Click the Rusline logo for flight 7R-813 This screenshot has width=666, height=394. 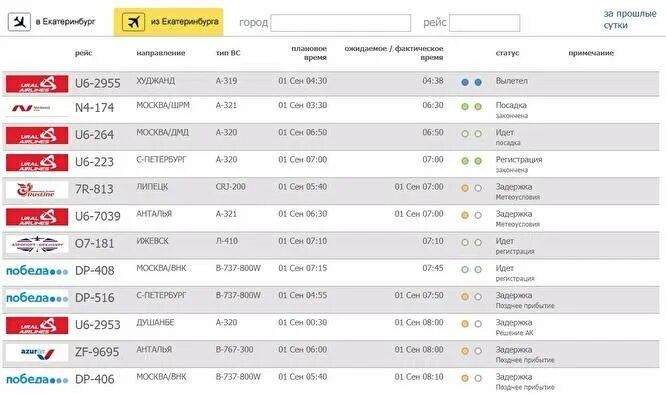coord(37,190)
